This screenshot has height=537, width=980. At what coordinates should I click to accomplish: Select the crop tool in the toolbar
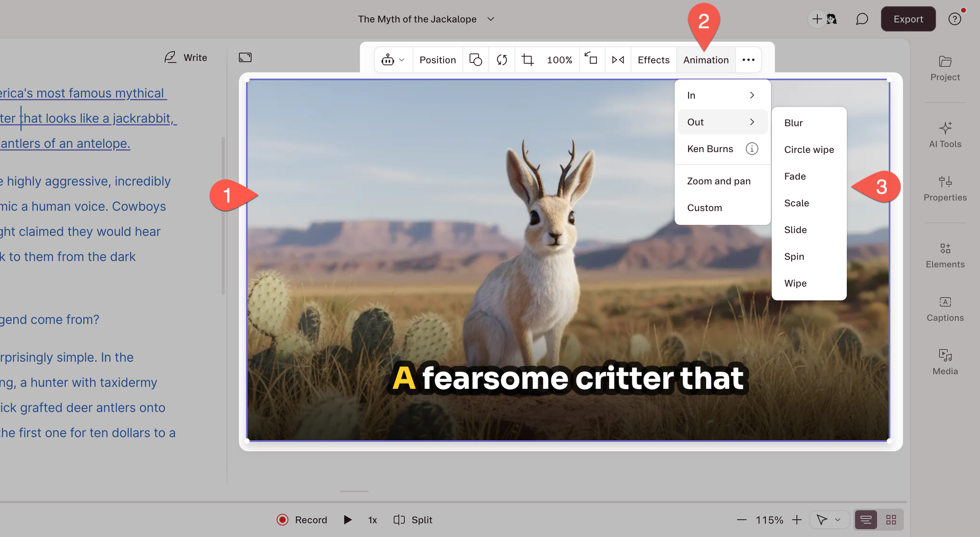(x=527, y=60)
